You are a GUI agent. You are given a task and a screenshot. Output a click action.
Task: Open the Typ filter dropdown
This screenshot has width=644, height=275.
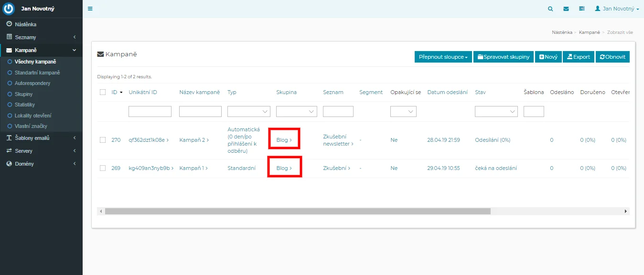(x=248, y=112)
